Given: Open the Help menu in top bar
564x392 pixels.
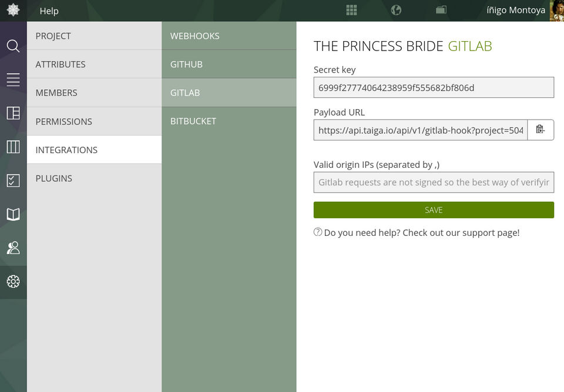Looking at the screenshot, I should pos(49,11).
